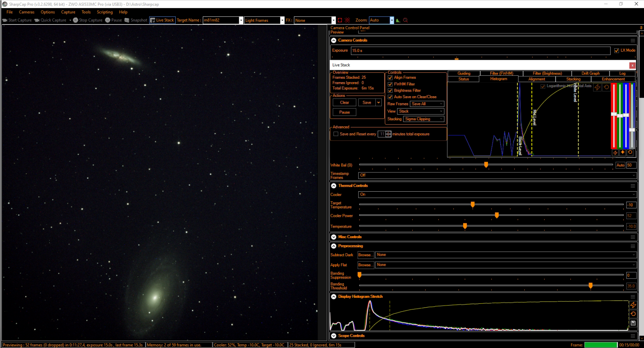
Task: Open the Raw Frames Save All dropdown
Action: [x=427, y=104]
